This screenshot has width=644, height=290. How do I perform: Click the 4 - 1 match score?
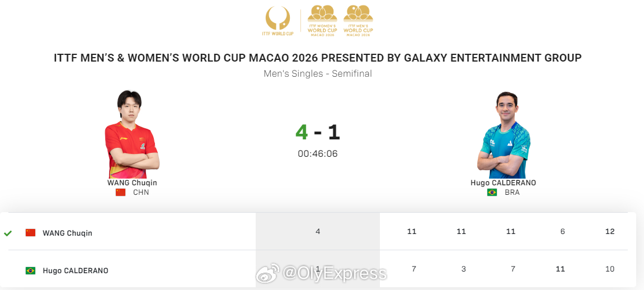(x=317, y=132)
